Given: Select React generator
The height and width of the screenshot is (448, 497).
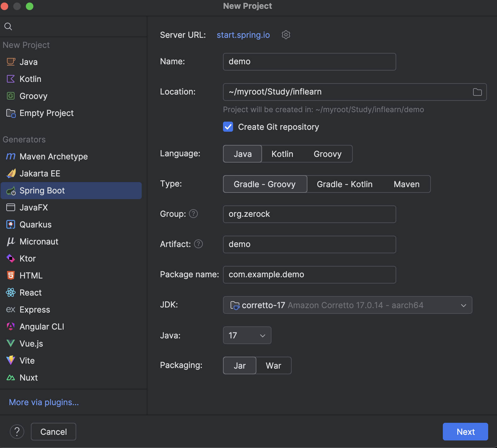Looking at the screenshot, I should coord(71,292).
